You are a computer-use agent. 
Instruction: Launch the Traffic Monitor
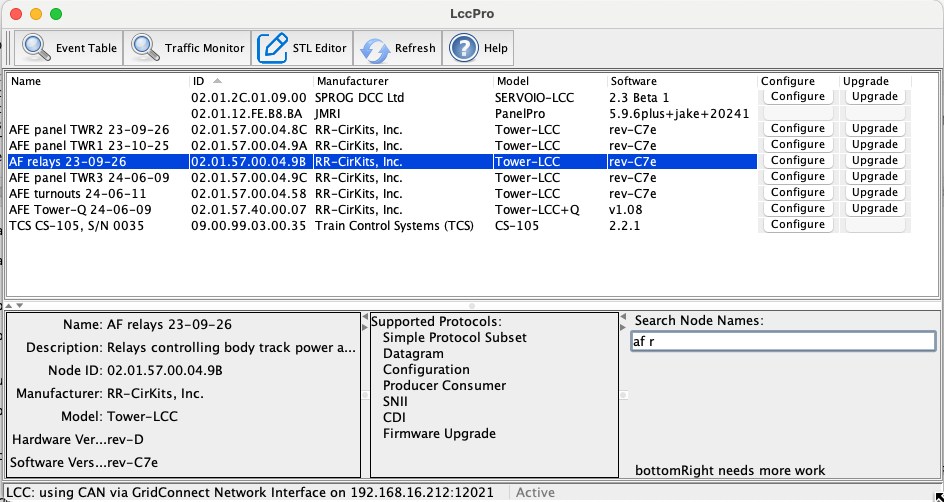coord(189,48)
